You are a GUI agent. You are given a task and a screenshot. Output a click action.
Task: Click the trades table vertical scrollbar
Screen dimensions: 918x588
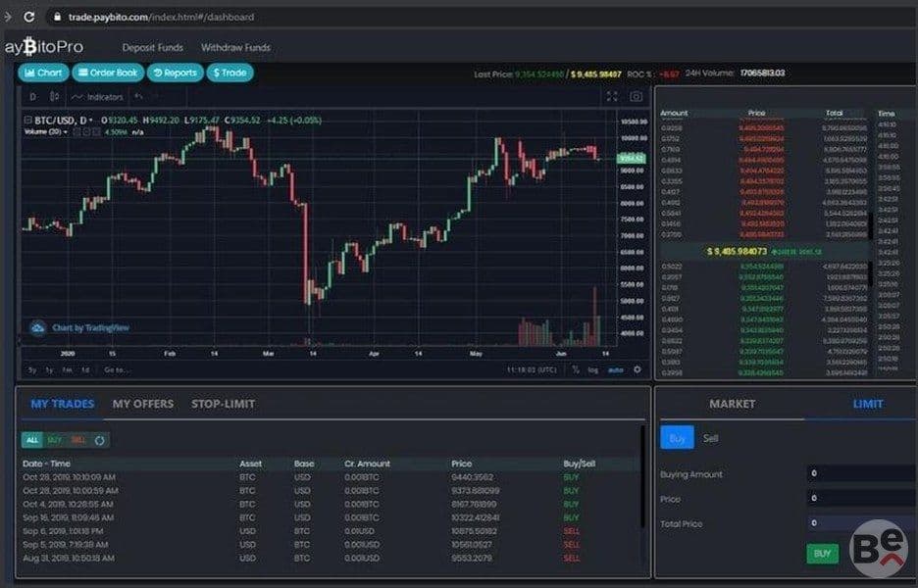643,477
